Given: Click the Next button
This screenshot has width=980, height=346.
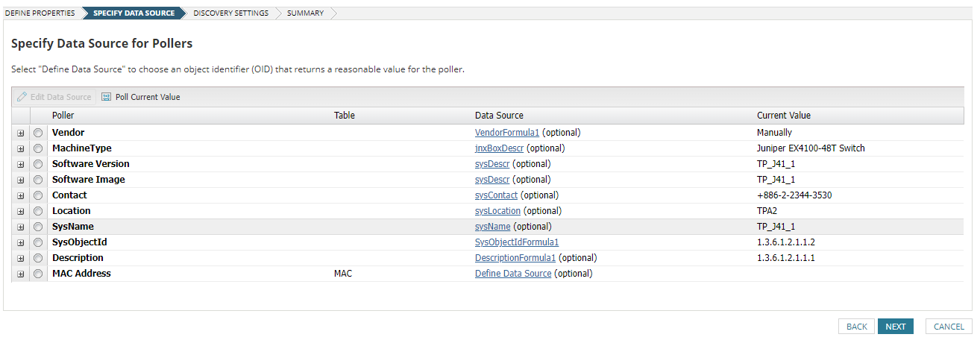Looking at the screenshot, I should [895, 327].
